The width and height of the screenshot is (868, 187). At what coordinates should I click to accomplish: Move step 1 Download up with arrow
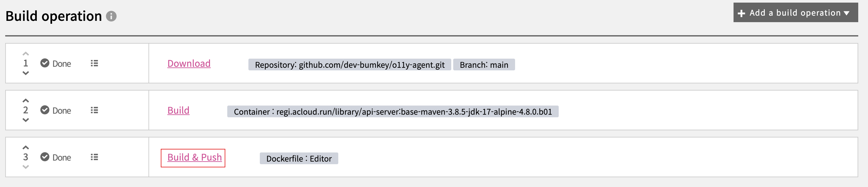[26, 53]
